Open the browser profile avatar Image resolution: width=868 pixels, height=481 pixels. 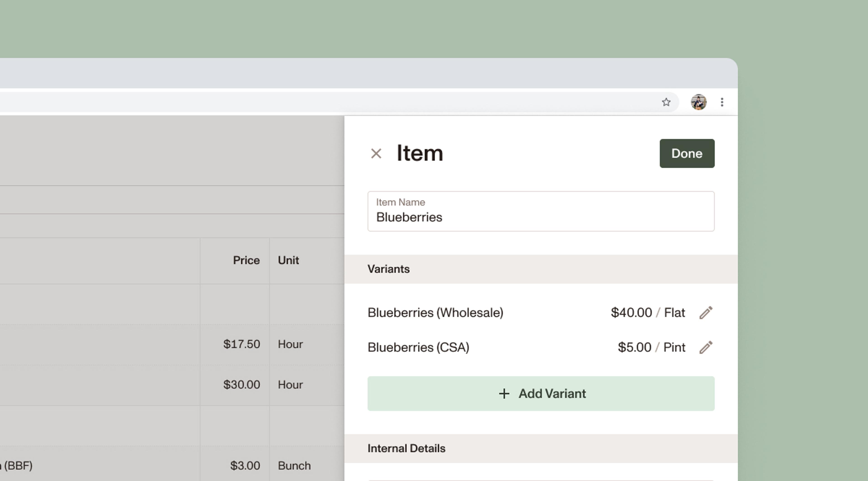698,102
